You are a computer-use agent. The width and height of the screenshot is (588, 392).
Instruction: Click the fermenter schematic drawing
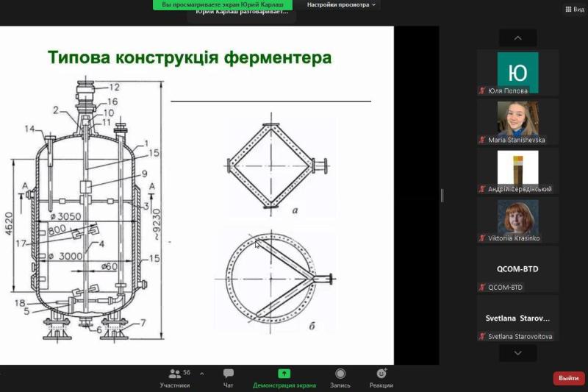(86, 209)
